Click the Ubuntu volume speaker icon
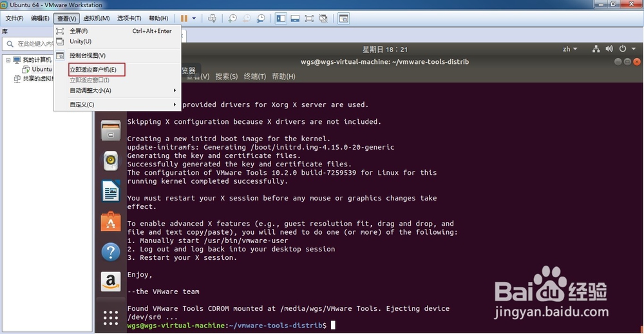 (609, 49)
